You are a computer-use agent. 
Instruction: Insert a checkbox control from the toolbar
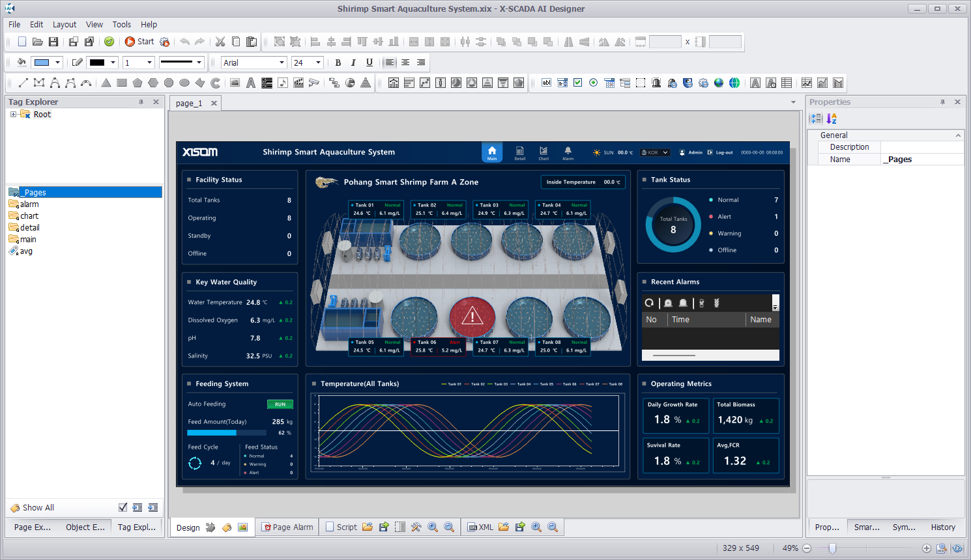point(577,83)
